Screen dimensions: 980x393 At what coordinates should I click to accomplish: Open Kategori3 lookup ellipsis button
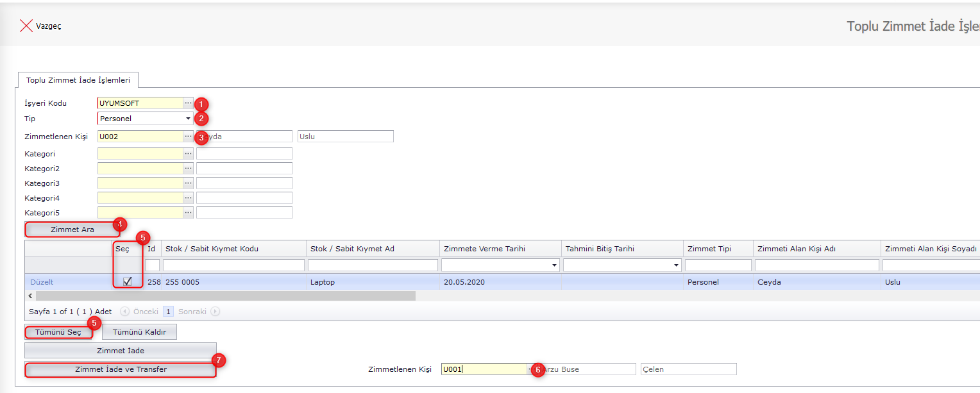click(188, 183)
